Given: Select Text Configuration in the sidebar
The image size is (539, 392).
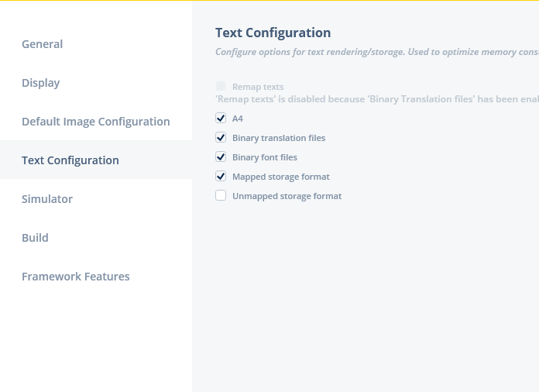Looking at the screenshot, I should [70, 160].
